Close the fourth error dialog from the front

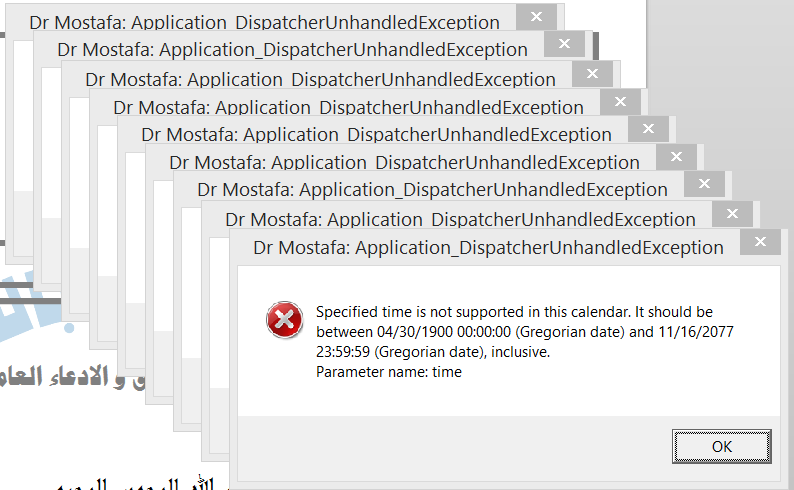click(x=681, y=157)
